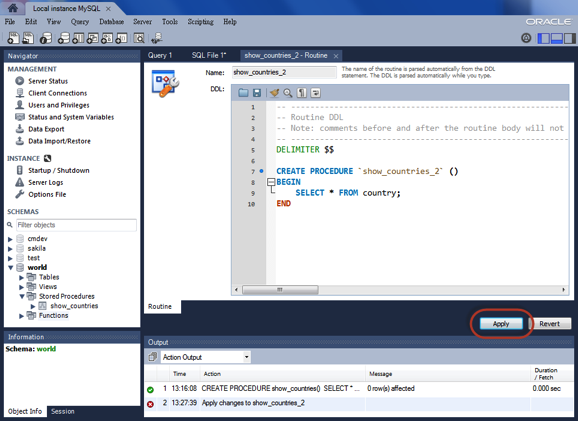Click the Home tab icon
This screenshot has height=421, width=578.
(x=13, y=8)
